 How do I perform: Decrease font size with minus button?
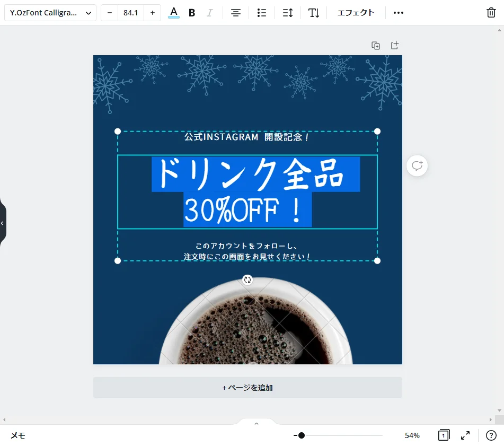110,13
